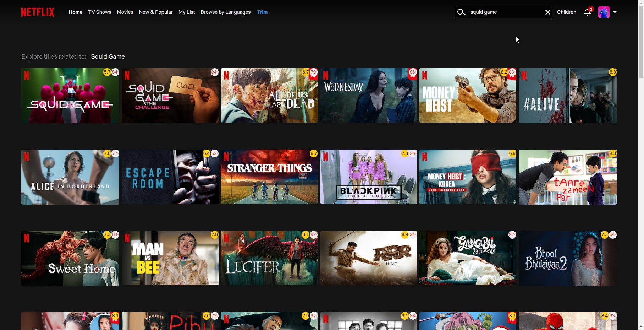The height and width of the screenshot is (330, 644).
Task: Click the 8.3 rating badge on Taare Zameen Par
Action: (612, 153)
